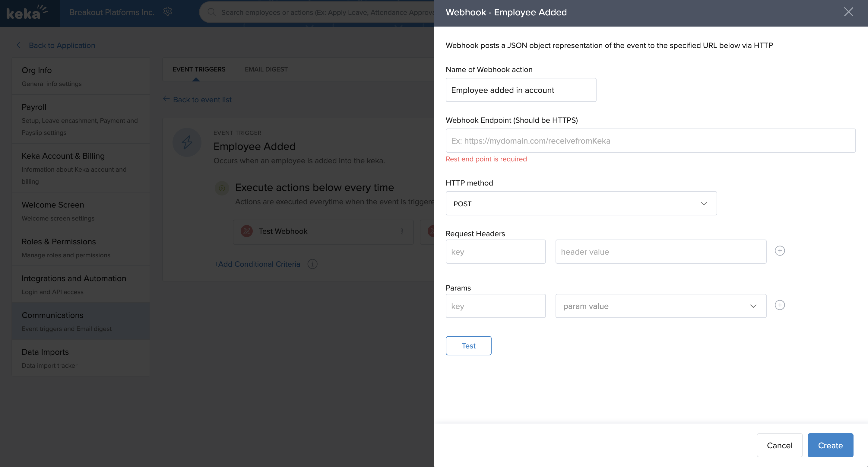
Task: Create the webhook with the Create button
Action: coord(830,445)
